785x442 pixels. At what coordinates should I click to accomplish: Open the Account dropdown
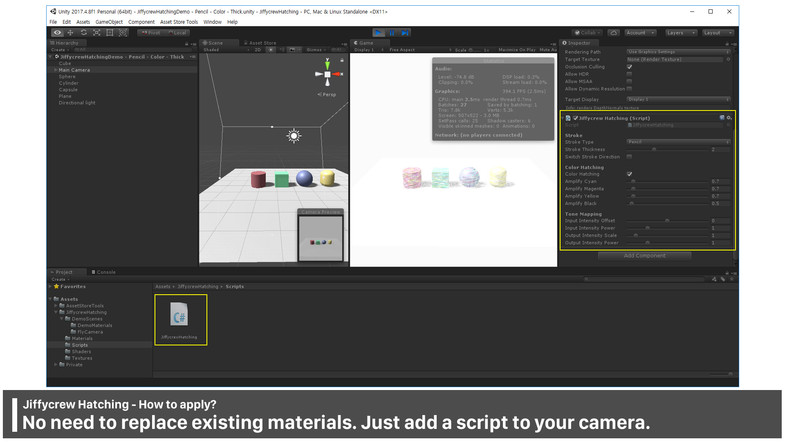coord(640,33)
